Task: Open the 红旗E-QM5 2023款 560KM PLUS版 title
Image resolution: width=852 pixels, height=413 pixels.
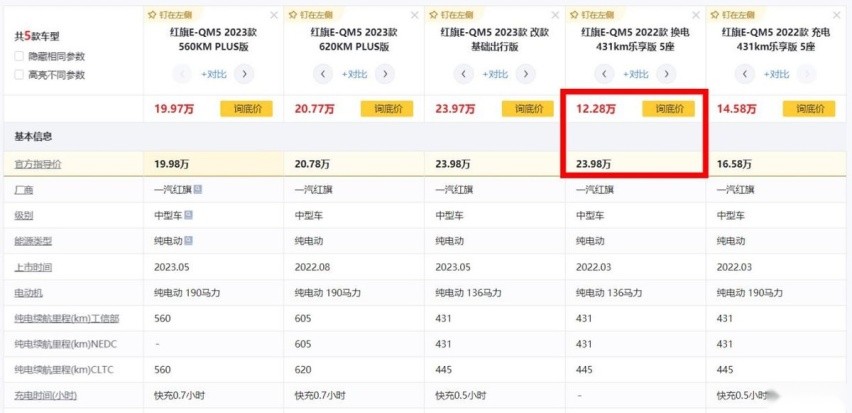Action: 214,40
